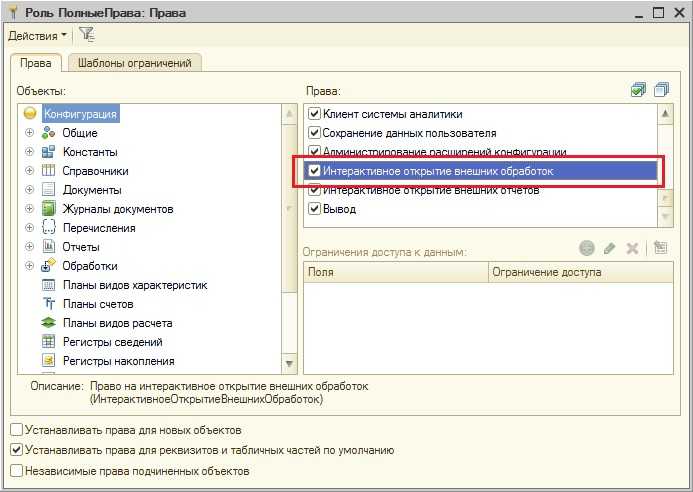Click rights list scroll down arrow

click(665, 217)
